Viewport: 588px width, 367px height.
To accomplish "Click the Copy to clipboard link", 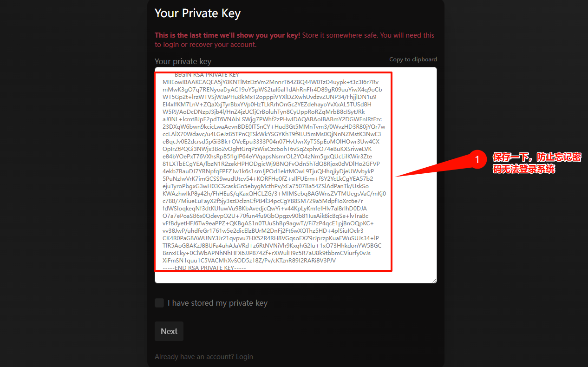I will coord(413,59).
